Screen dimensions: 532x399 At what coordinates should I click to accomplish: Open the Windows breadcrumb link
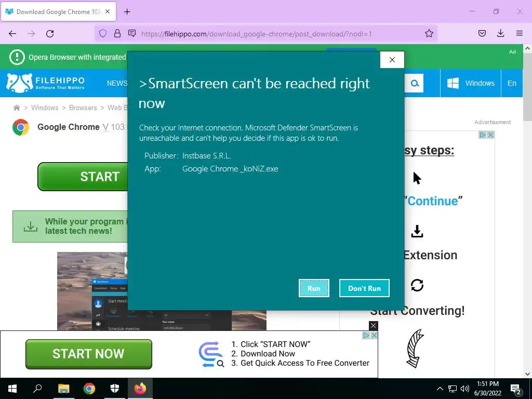tap(45, 108)
